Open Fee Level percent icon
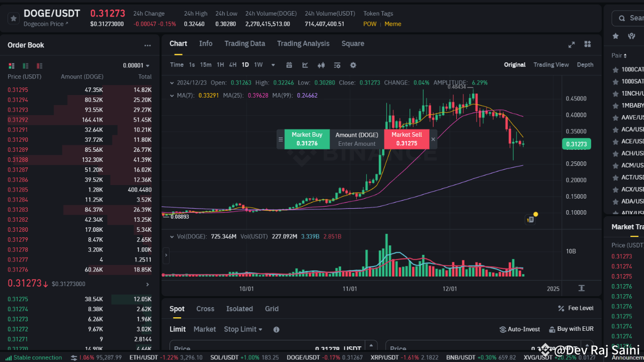 pyautogui.click(x=561, y=308)
